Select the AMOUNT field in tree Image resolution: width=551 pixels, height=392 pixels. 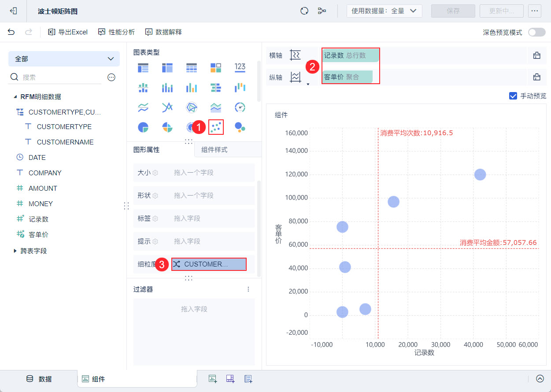click(x=43, y=188)
